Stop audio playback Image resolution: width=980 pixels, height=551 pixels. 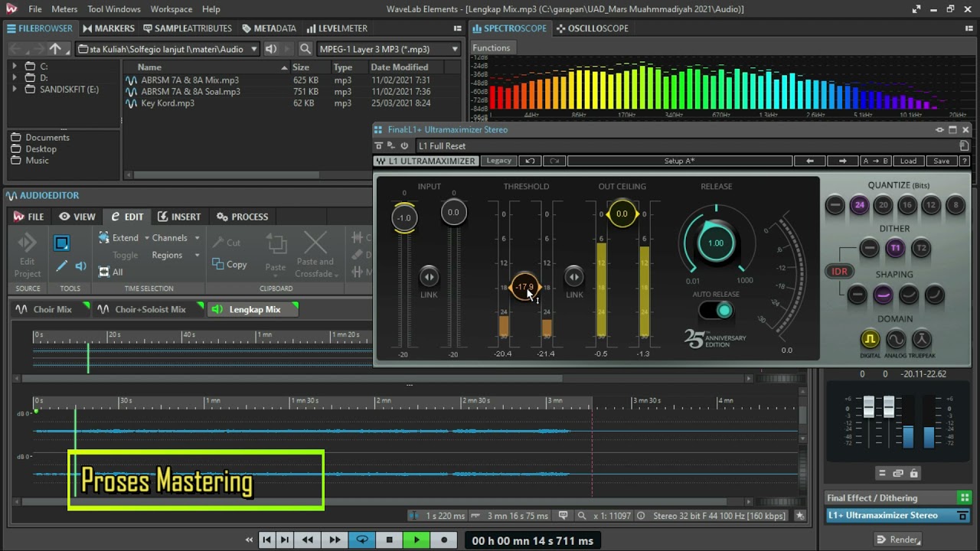pos(389,540)
